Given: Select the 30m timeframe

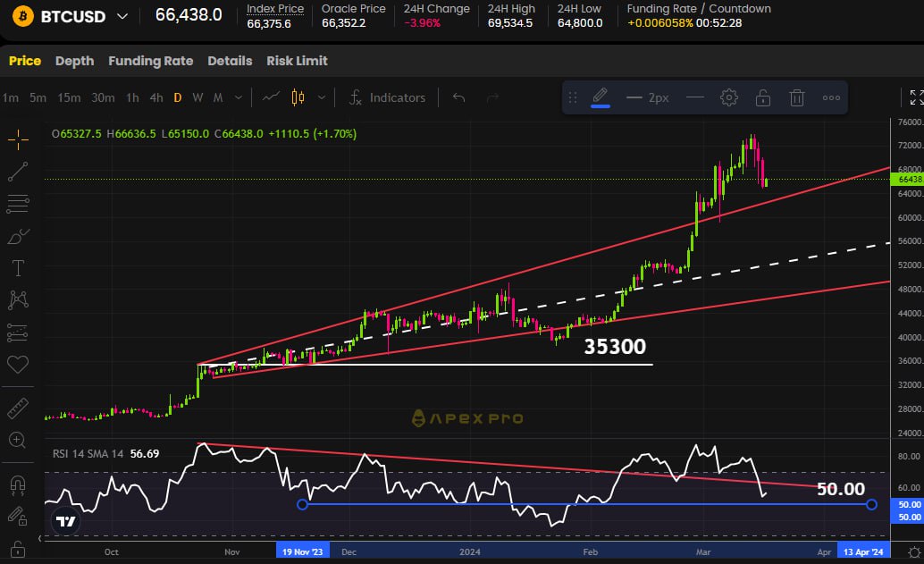Looking at the screenshot, I should point(103,97).
